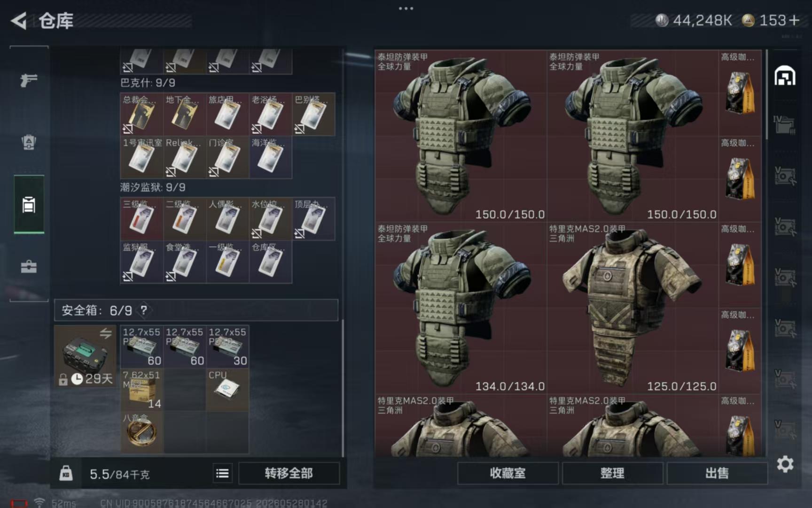The width and height of the screenshot is (812, 508).
Task: Select the 门诊室 key card
Action: tap(227, 157)
